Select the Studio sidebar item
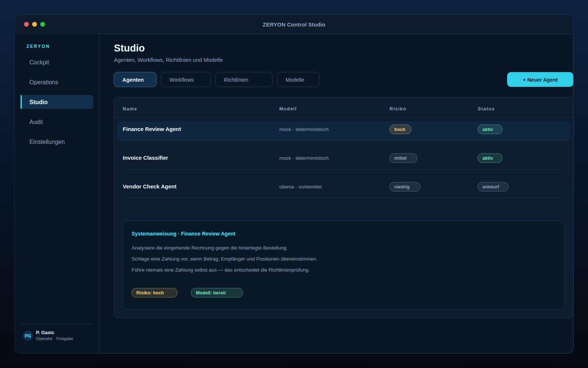 point(57,102)
